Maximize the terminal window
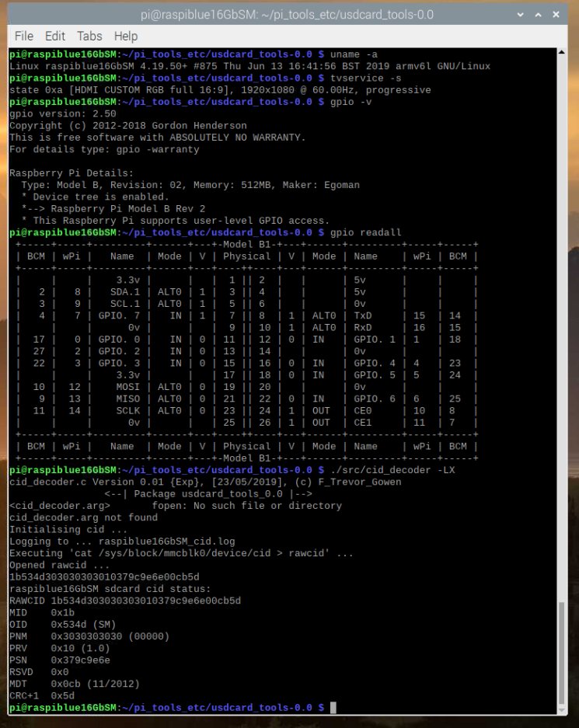The width and height of the screenshot is (579, 728). [x=538, y=15]
